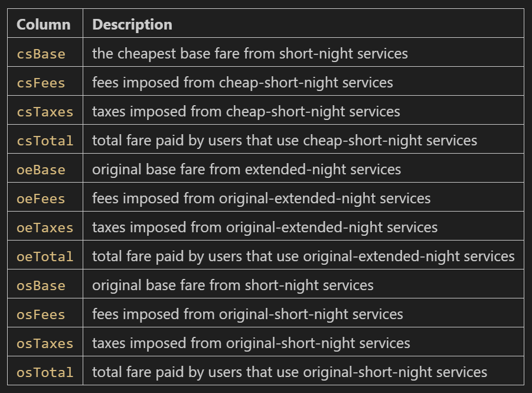
Task: Click the original-short-night total fare description
Action: pos(289,372)
